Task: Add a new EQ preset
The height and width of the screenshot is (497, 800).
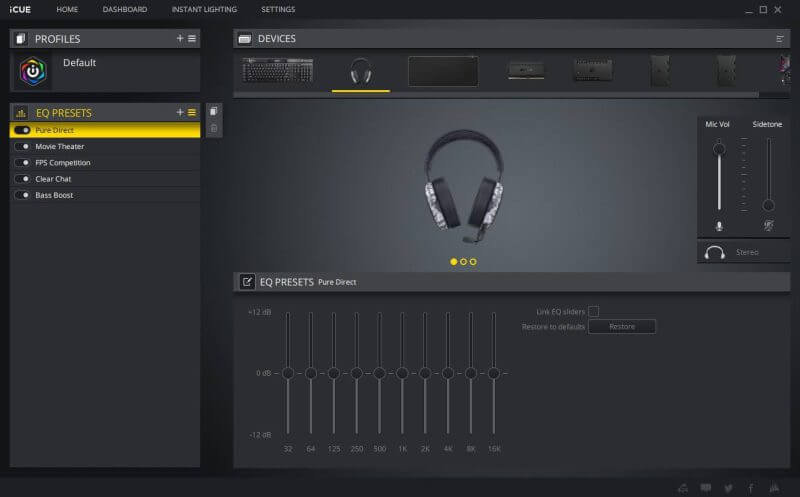Action: pos(180,113)
